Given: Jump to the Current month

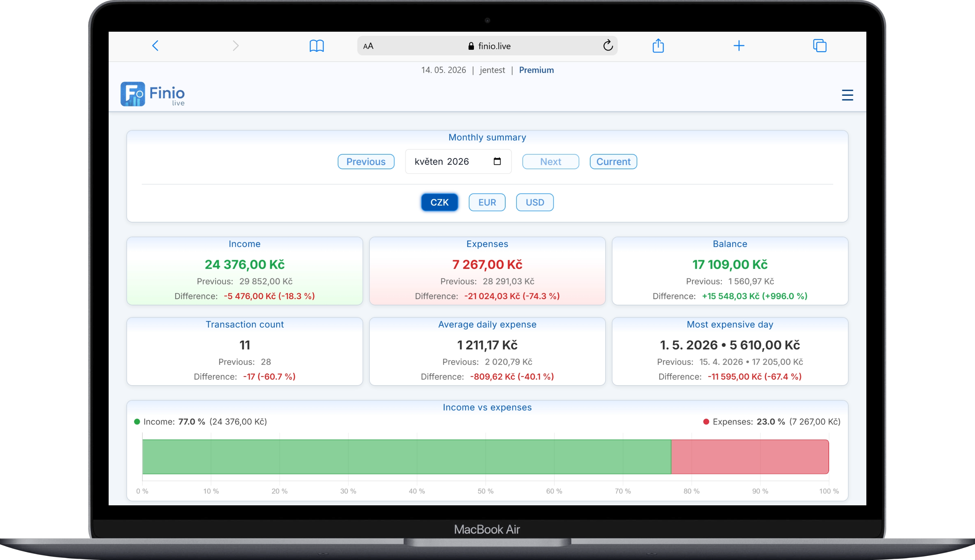Looking at the screenshot, I should (x=613, y=162).
